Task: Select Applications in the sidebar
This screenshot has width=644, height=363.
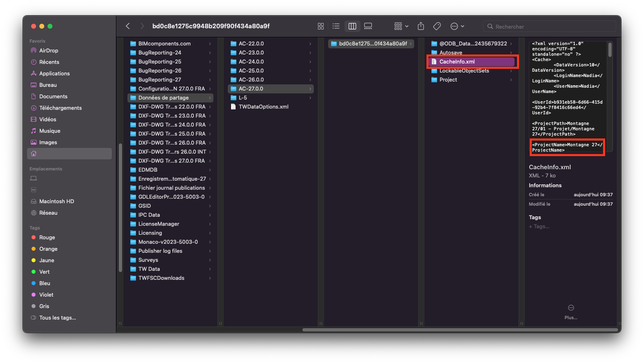Action: [54, 73]
